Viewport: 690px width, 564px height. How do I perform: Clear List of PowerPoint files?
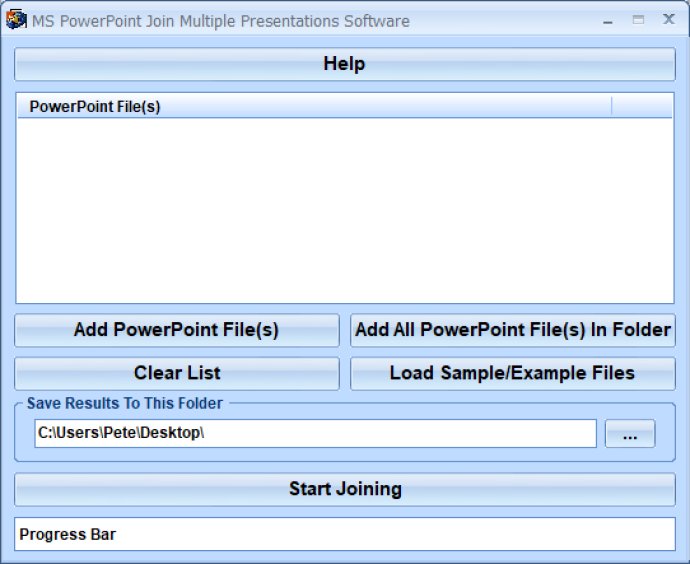pos(177,374)
